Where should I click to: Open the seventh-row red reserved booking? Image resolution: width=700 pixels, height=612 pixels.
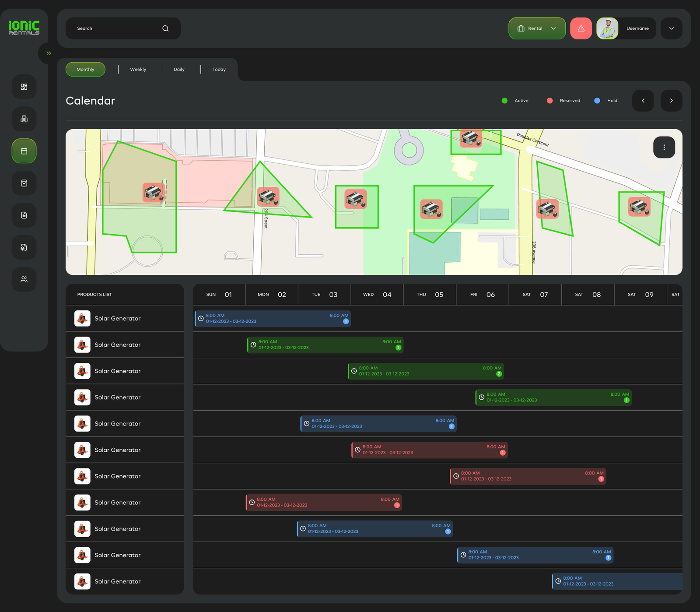(528, 476)
